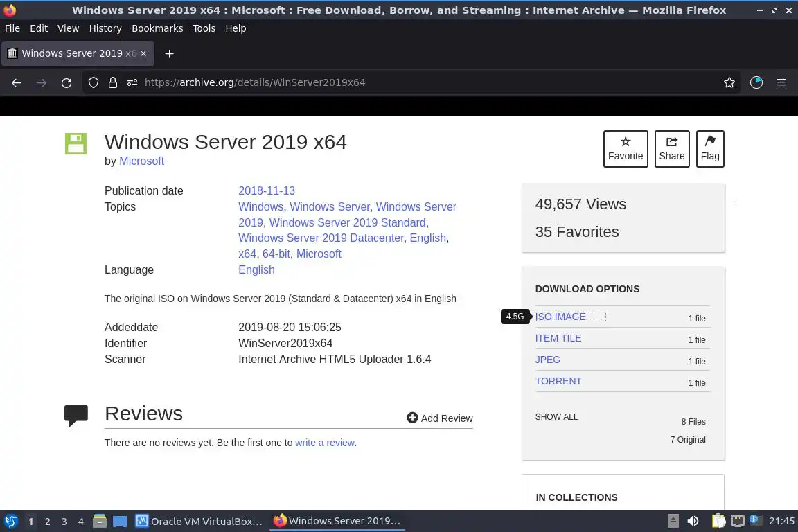Open the 64-bit topic link

pyautogui.click(x=276, y=254)
